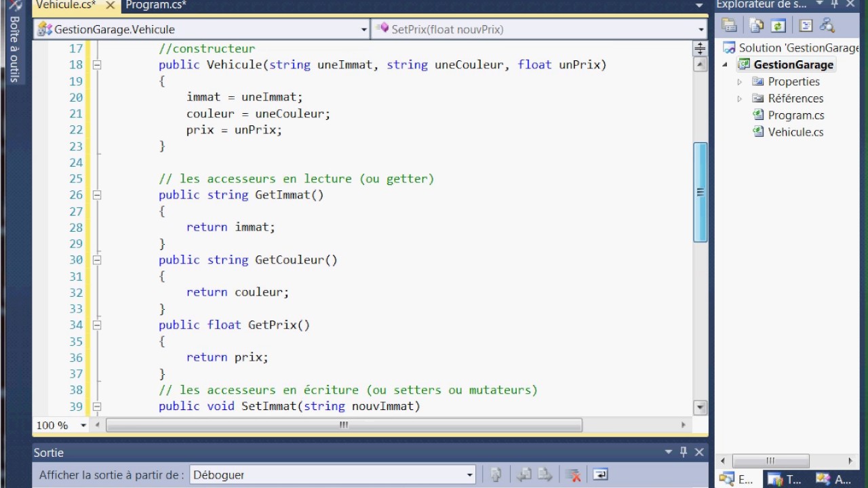Collapse the GetImmat method at line 26

pos(97,195)
